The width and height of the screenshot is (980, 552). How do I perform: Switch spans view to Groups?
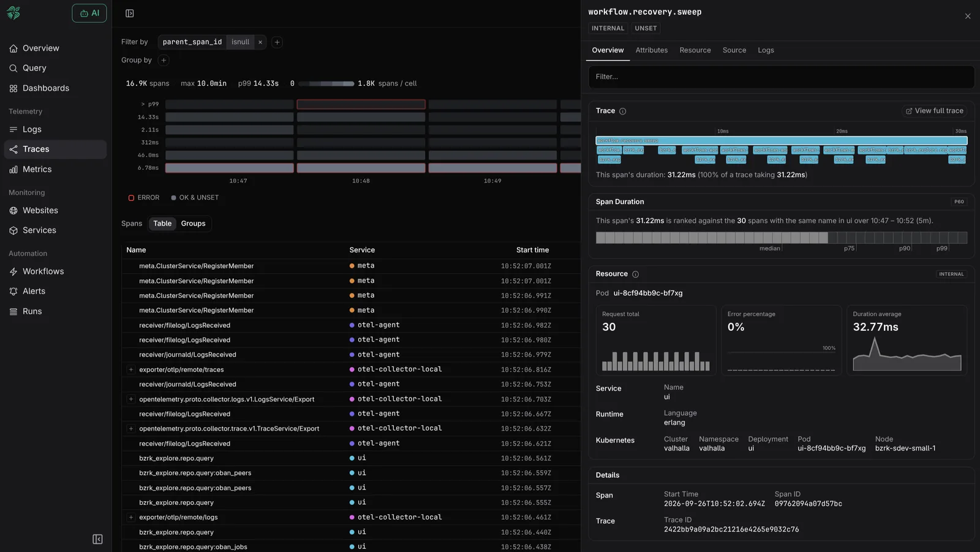(x=193, y=224)
